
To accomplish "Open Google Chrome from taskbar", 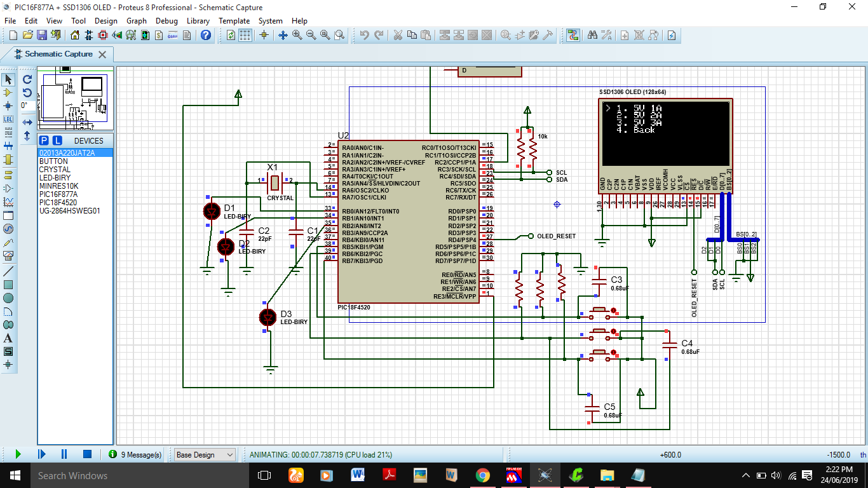I will [x=482, y=475].
